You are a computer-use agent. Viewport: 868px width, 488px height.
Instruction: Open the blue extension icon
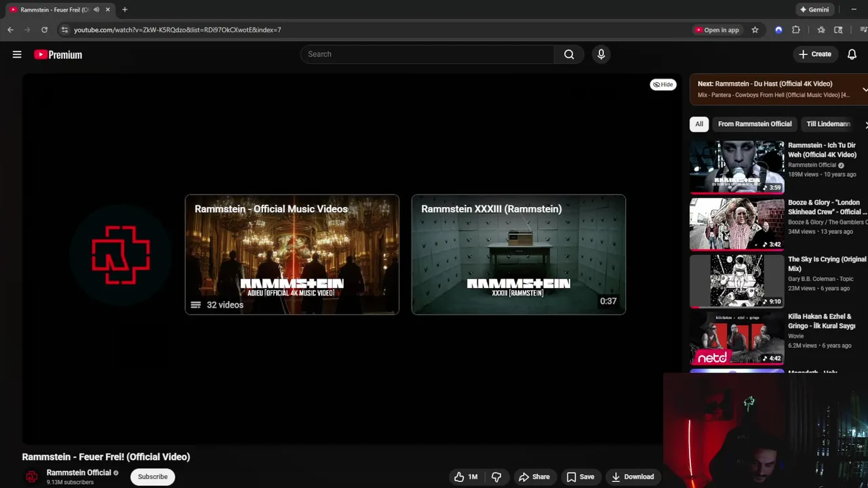[x=778, y=30]
